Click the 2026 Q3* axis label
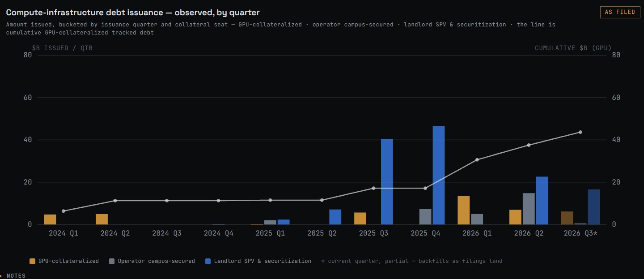Screen dimensions: 644x279 click(x=580, y=233)
